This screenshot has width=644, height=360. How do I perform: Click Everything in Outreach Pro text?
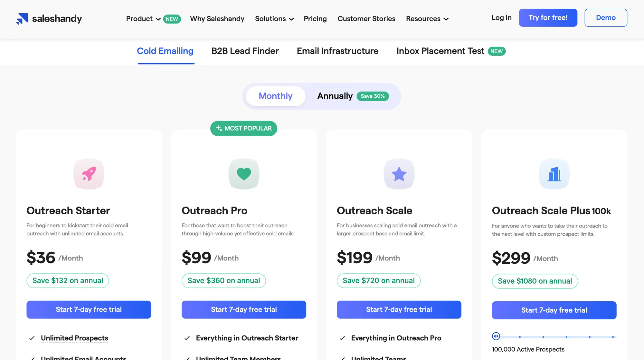(396, 338)
